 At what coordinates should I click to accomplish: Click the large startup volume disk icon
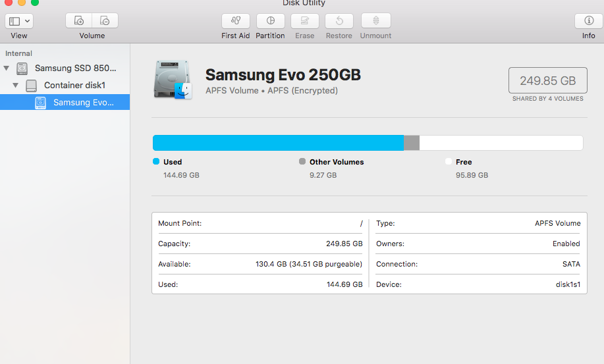[173, 80]
